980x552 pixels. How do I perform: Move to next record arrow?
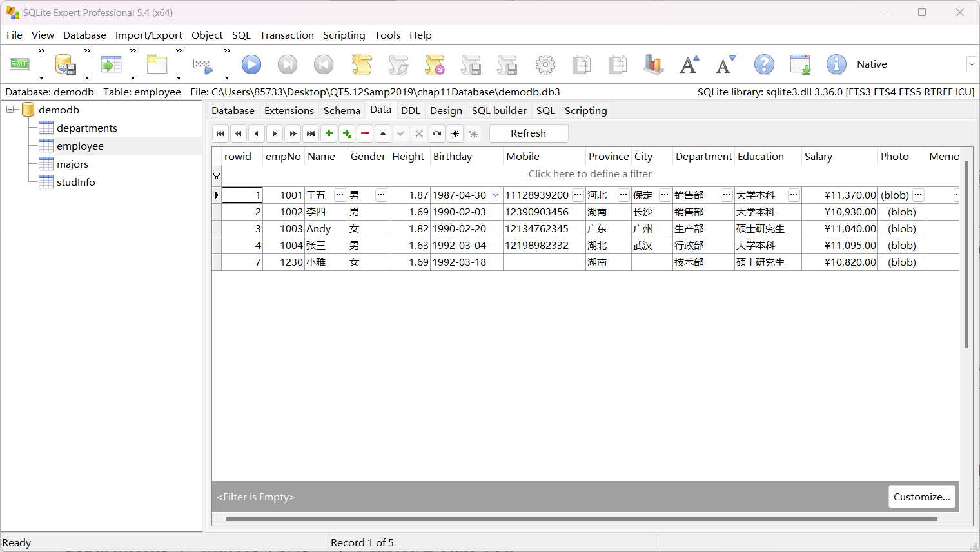[275, 133]
